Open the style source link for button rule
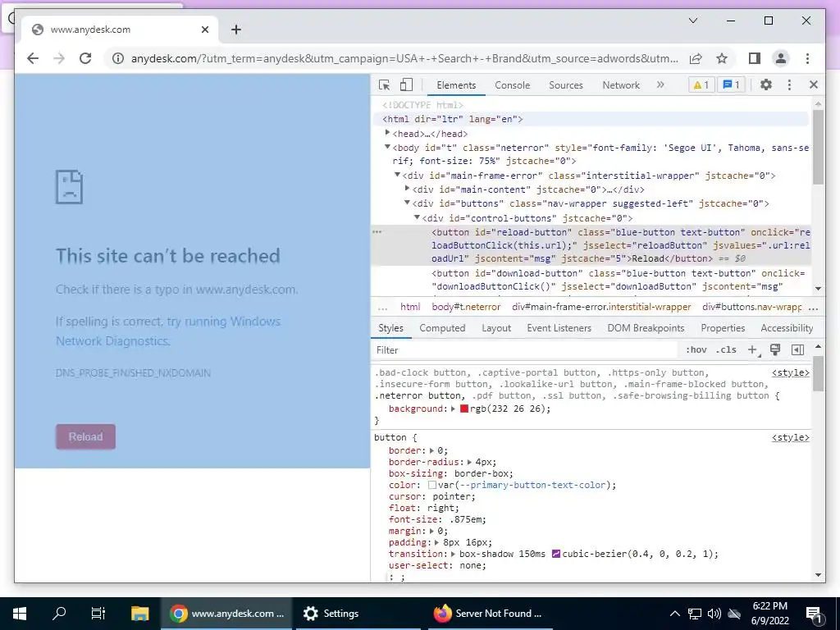Viewport: 840px width, 630px height. click(x=790, y=438)
